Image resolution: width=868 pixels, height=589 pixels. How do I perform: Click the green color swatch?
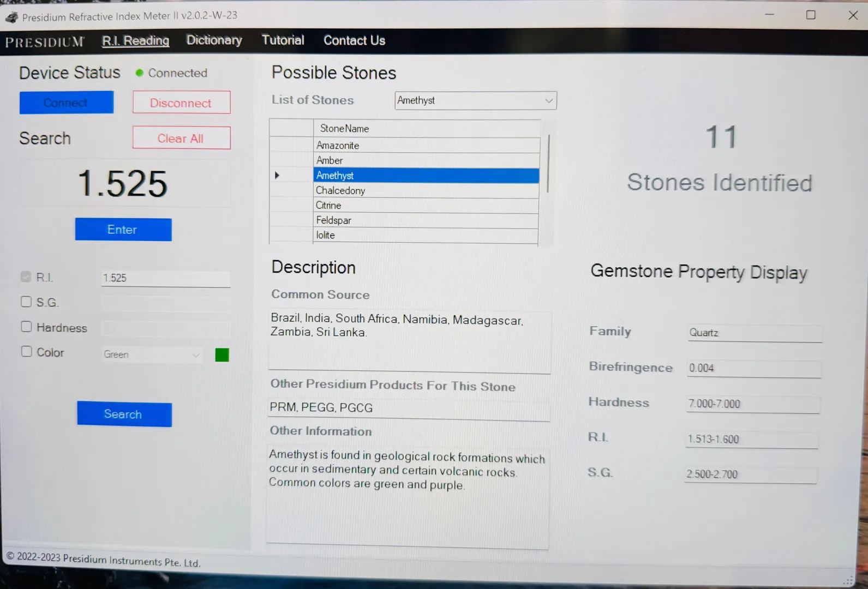(x=222, y=355)
